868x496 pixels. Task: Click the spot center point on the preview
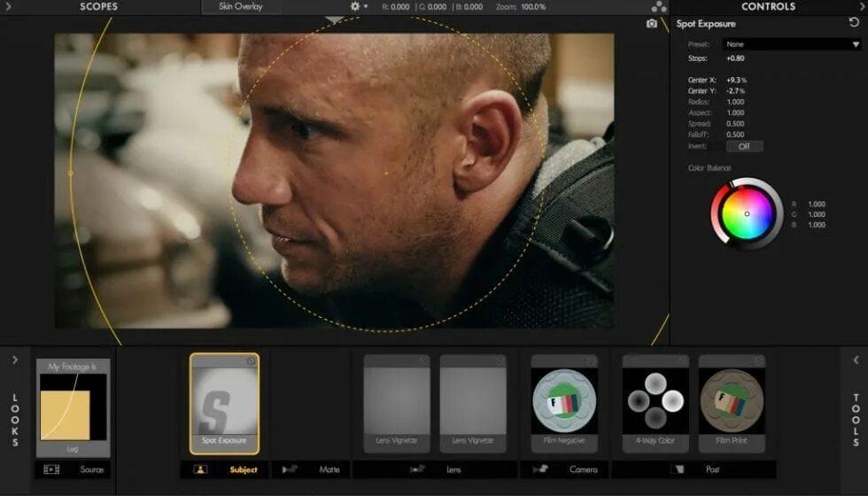click(x=386, y=174)
